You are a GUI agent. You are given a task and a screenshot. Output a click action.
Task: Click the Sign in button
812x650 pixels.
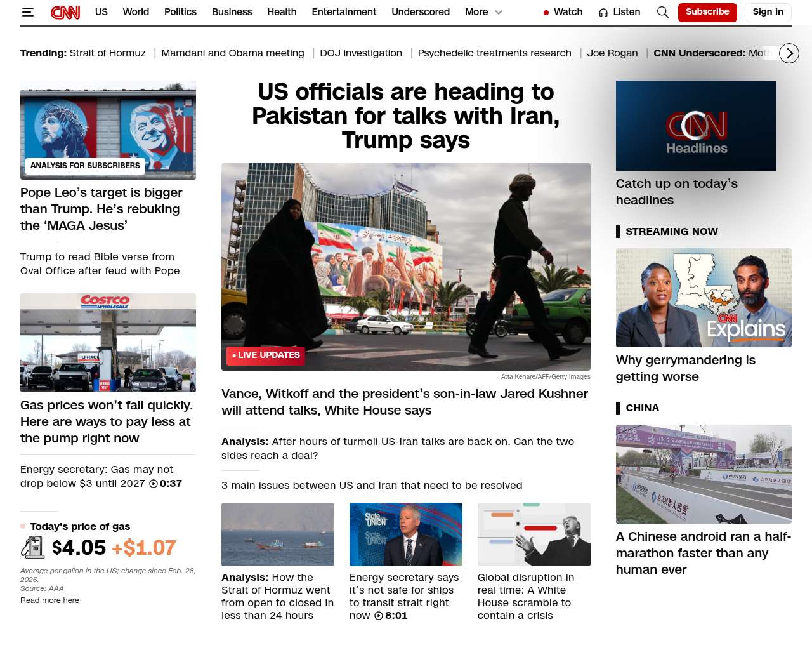[768, 12]
